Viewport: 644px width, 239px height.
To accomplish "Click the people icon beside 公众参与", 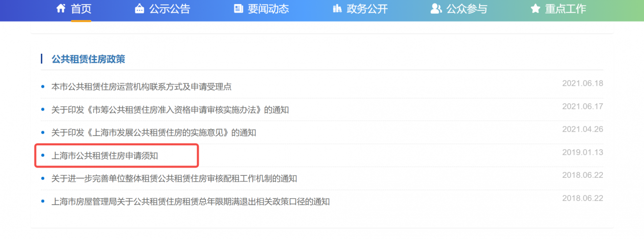I will 436,9.
